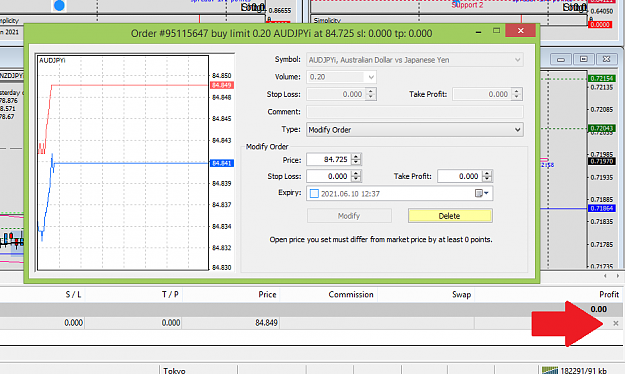Click the greyed Modify button
The width and height of the screenshot is (625, 374).
[x=349, y=216]
